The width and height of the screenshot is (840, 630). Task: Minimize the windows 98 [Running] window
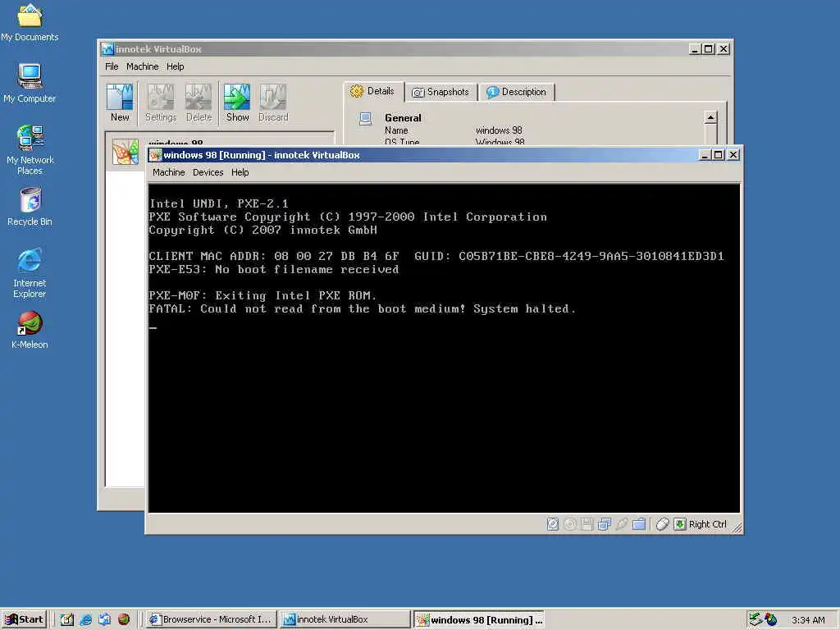[x=705, y=155]
